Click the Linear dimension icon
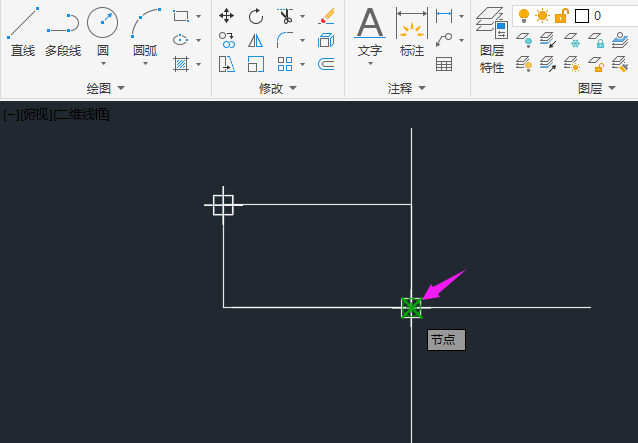The width and height of the screenshot is (638, 443). click(x=444, y=16)
